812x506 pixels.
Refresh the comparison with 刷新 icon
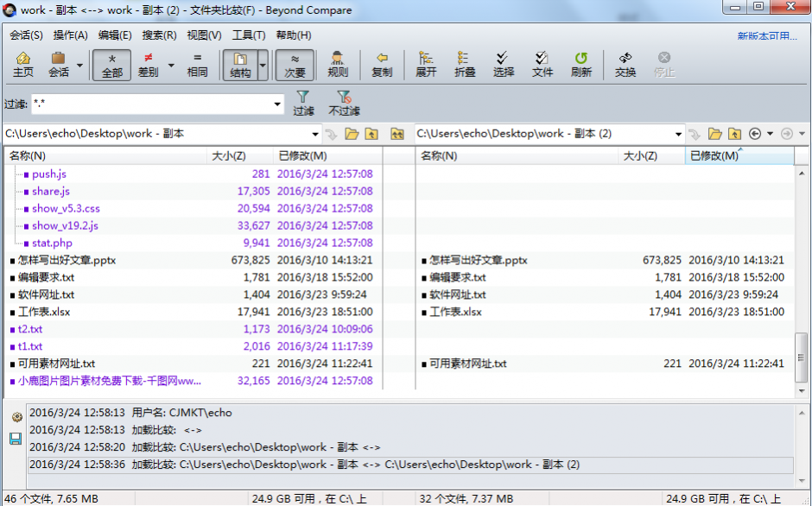click(x=580, y=64)
